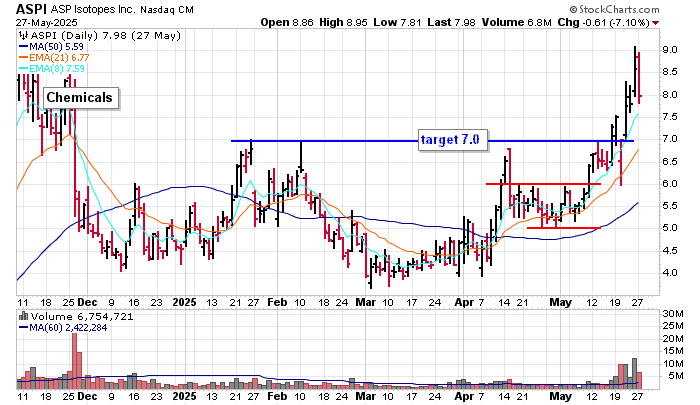Click the 20M volume axis label
This screenshot has width=700, height=405.
coord(672,339)
